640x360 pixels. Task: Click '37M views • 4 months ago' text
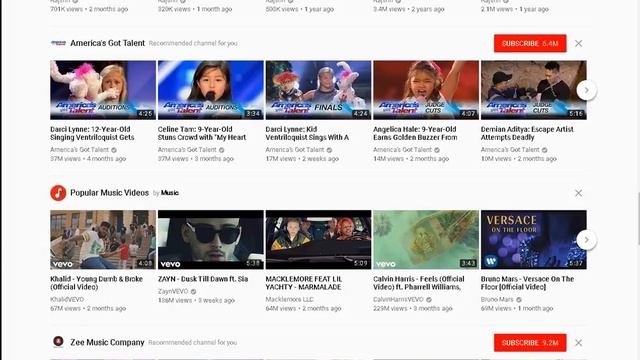(88, 159)
